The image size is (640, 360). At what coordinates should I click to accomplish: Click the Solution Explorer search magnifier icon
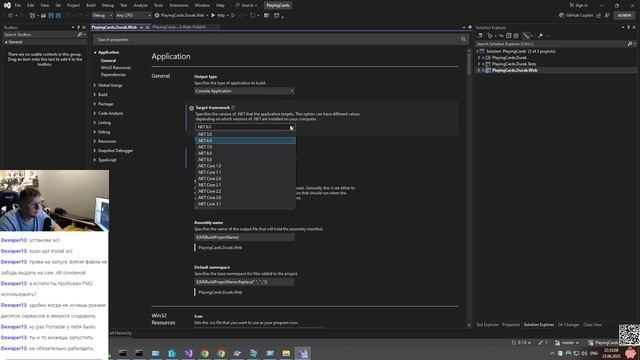coord(630,44)
